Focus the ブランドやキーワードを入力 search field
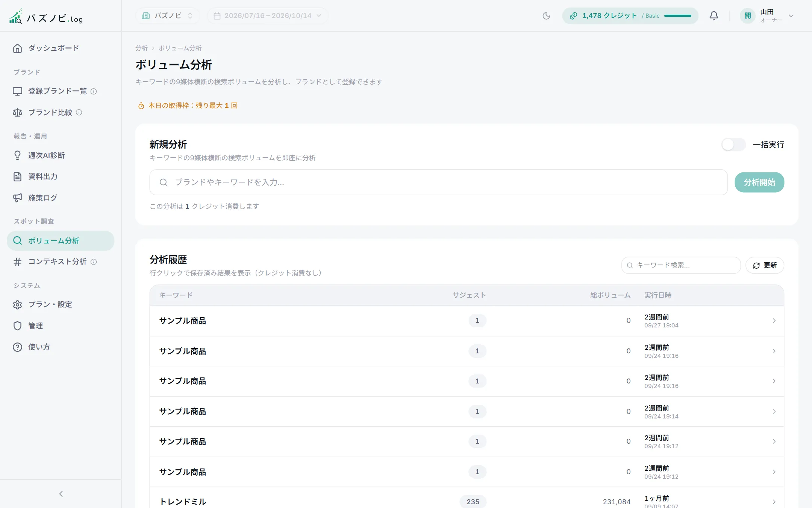The width and height of the screenshot is (812, 508). coord(439,182)
